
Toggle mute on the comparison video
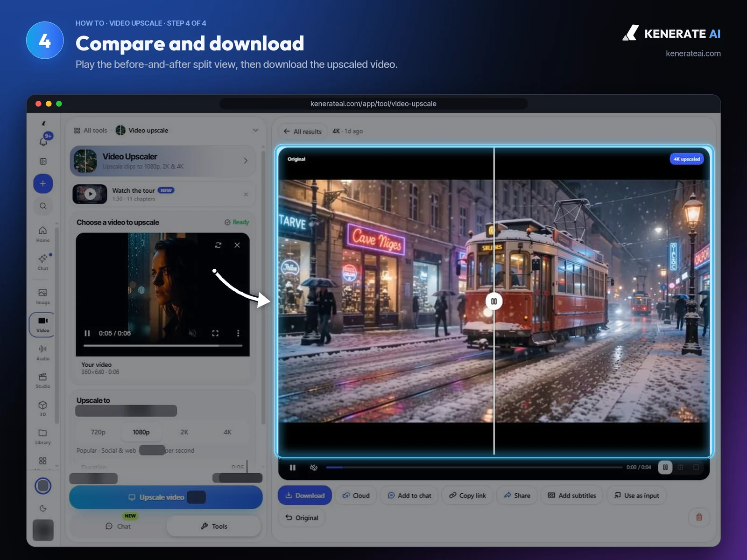point(314,467)
